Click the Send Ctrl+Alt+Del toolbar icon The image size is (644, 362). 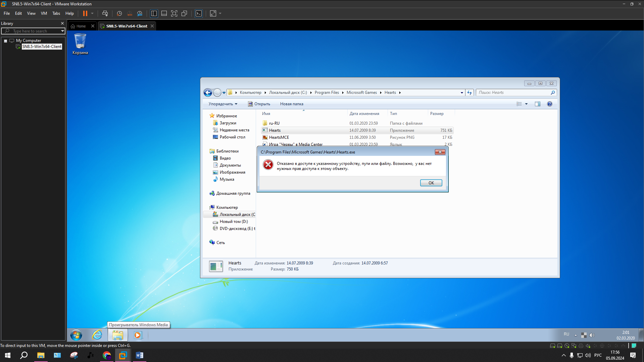(105, 13)
